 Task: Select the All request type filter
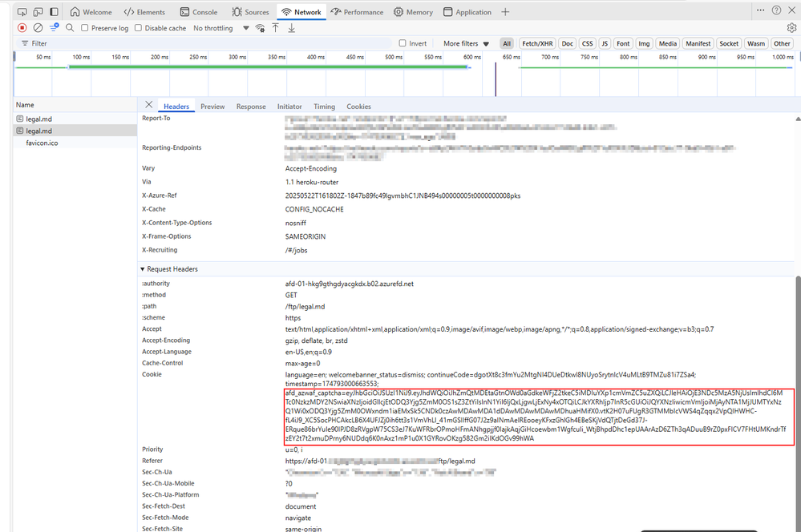tap(507, 43)
